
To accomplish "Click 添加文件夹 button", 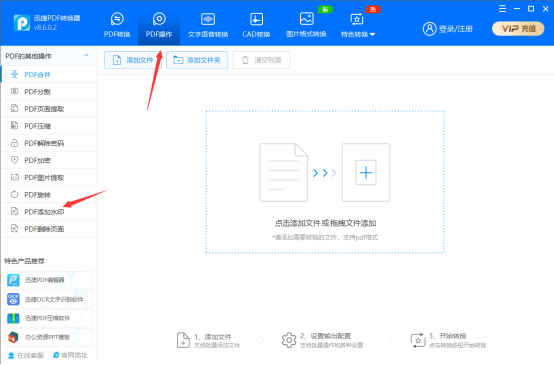I will [197, 60].
